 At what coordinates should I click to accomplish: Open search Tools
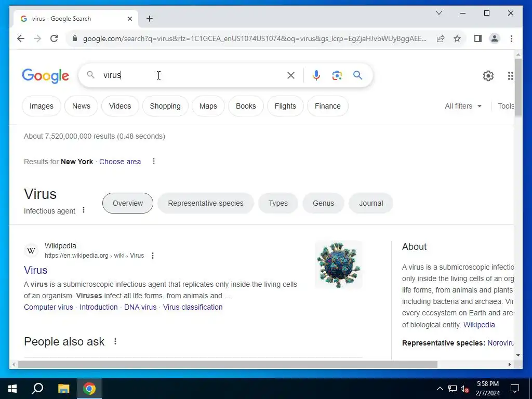[506, 106]
